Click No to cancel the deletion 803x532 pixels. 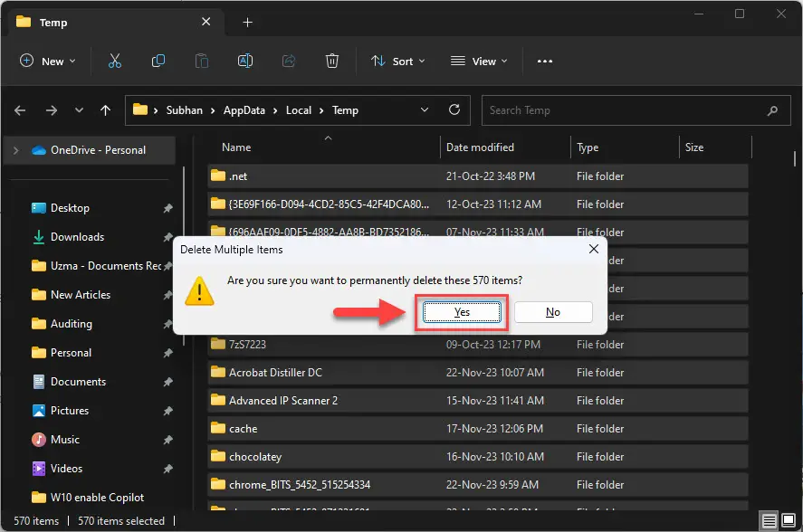tap(553, 311)
